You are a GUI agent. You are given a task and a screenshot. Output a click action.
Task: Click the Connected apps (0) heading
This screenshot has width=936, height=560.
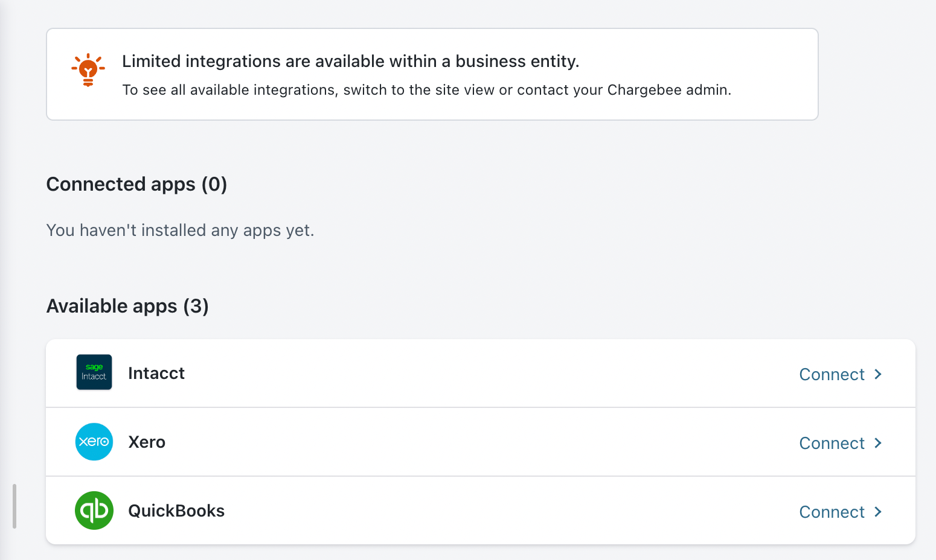pyautogui.click(x=136, y=184)
